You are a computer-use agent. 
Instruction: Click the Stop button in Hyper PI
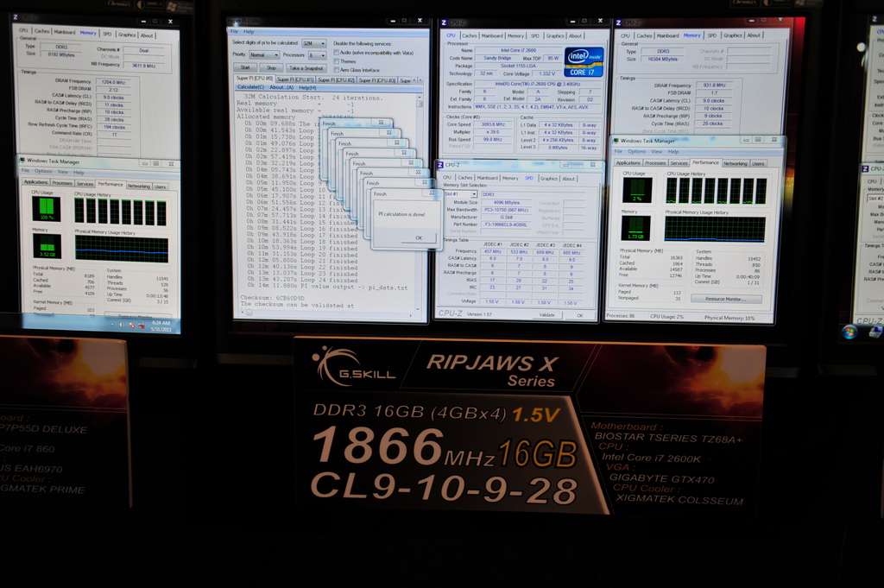270,67
